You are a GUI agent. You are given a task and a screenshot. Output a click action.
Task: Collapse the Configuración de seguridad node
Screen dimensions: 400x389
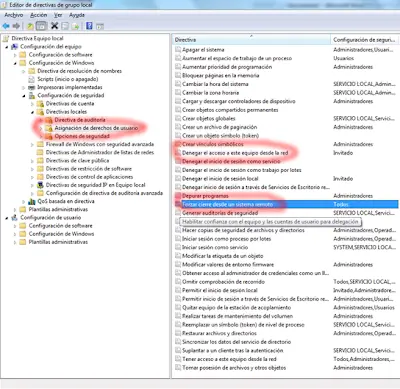click(x=24, y=96)
